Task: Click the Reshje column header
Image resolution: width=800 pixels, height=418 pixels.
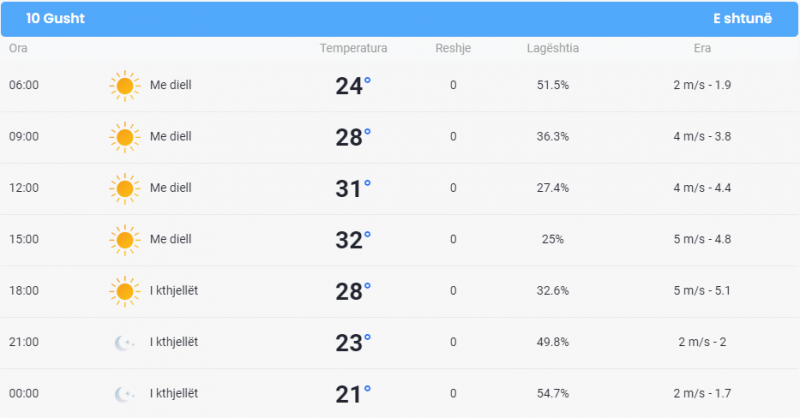Action: (453, 48)
